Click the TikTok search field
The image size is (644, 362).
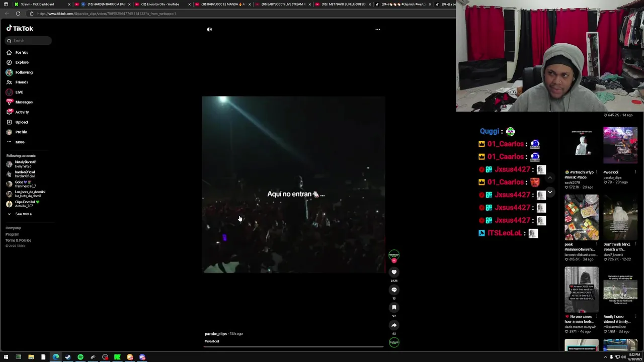coord(28,41)
